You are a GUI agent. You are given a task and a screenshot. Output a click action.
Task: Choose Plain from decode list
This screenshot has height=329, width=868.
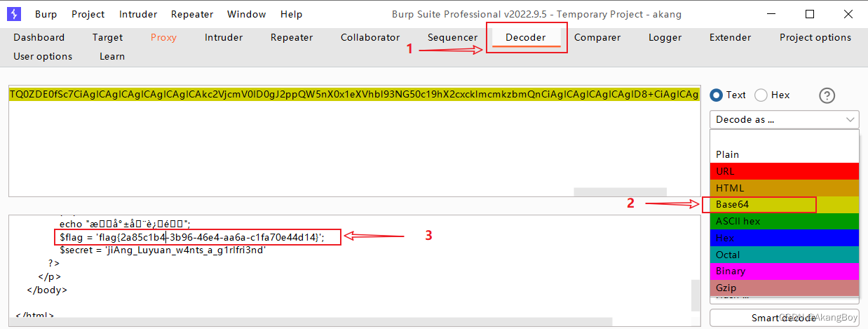(x=784, y=154)
